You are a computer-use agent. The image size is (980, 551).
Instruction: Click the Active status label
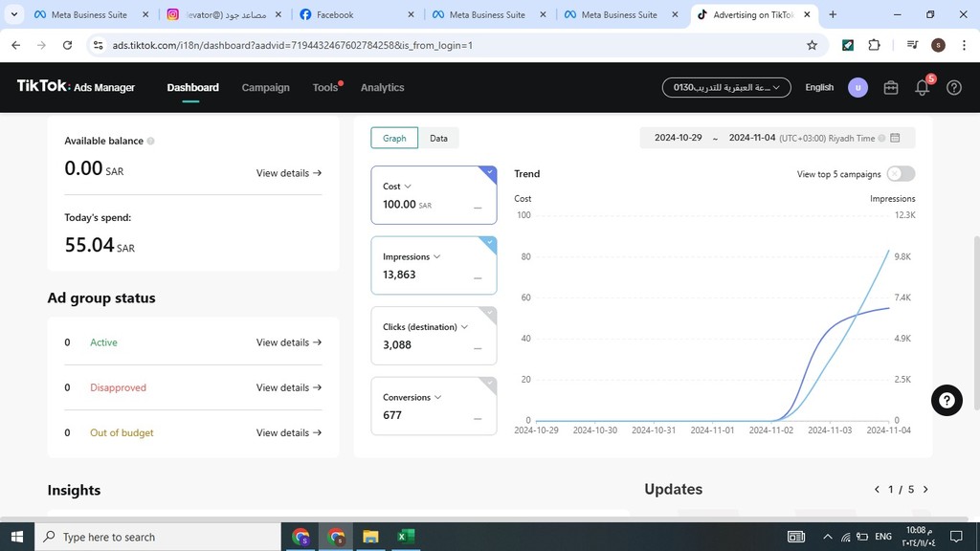[103, 342]
